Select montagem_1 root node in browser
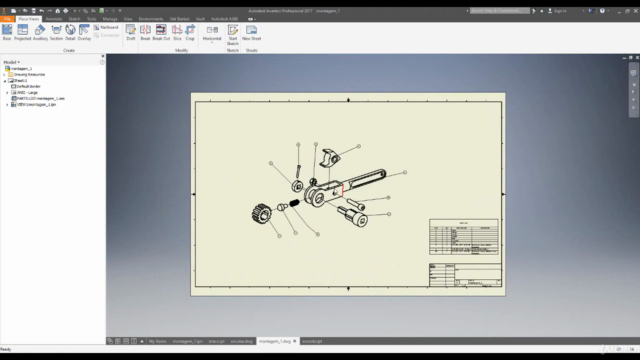640x360 pixels. tap(18, 69)
